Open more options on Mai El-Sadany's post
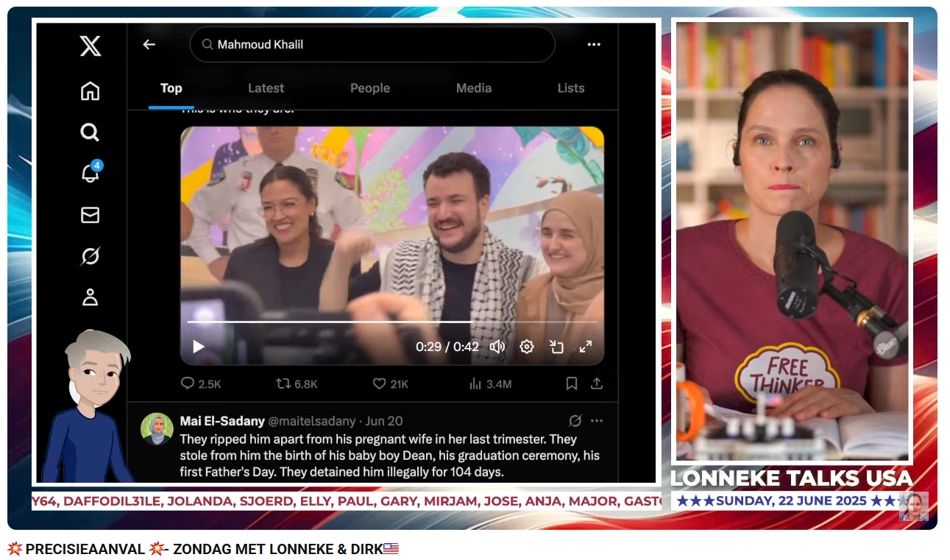 pyautogui.click(x=597, y=421)
